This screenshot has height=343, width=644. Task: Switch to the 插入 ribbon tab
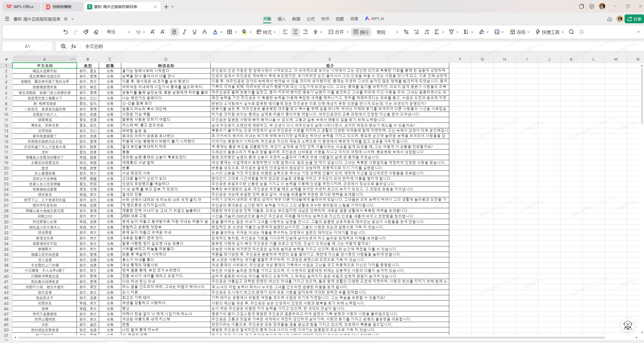pos(281,19)
